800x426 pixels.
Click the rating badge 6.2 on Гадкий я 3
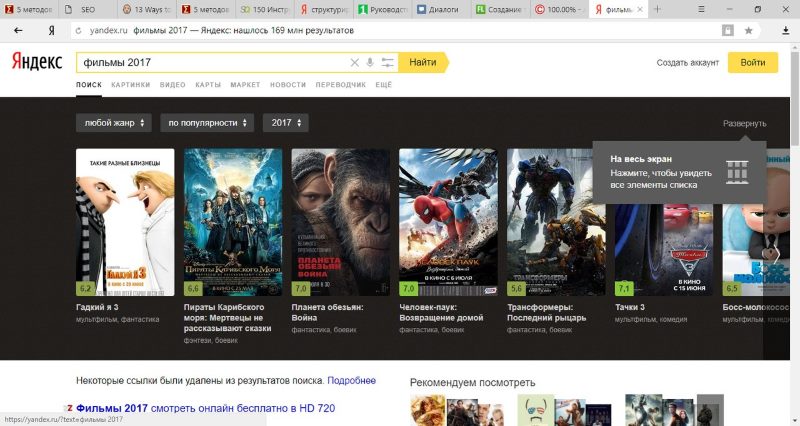(x=85, y=288)
